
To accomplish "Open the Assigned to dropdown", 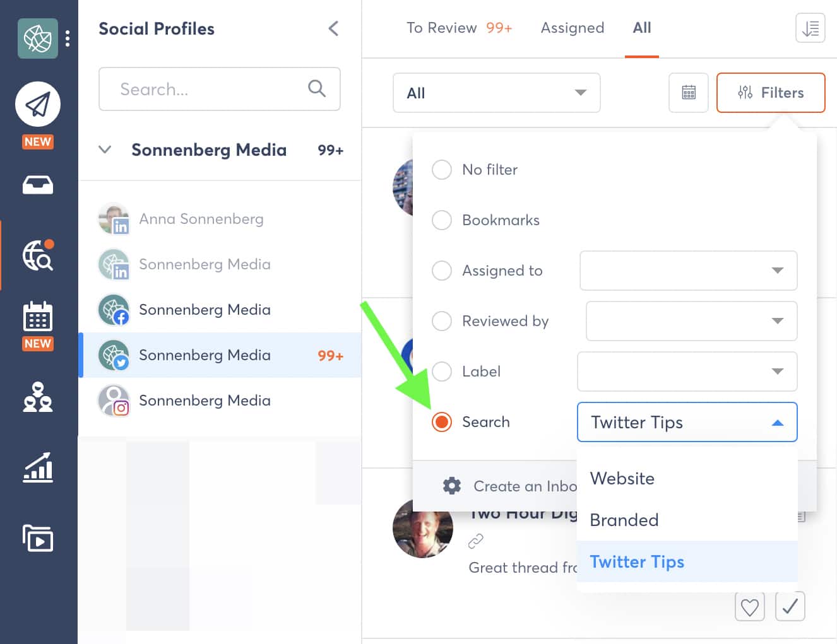I will tap(689, 271).
